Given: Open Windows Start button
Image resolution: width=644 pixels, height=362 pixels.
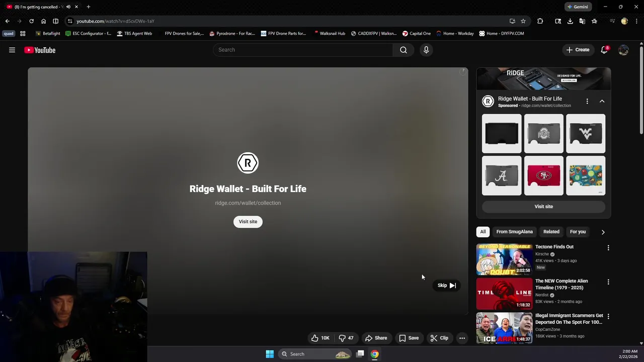Looking at the screenshot, I should tap(270, 354).
